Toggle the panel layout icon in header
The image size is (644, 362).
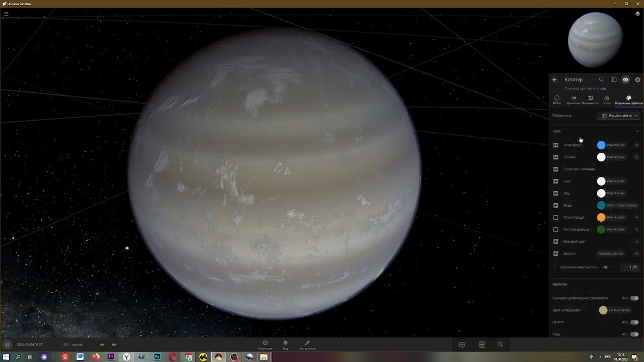point(613,79)
